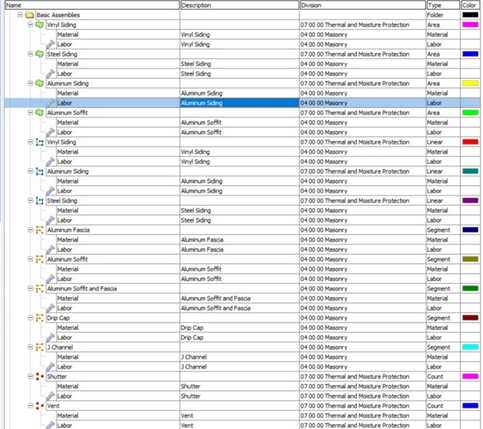Click the Labor wrench icon under area-type Steel Siding
This screenshot has width=483, height=429.
[50, 73]
